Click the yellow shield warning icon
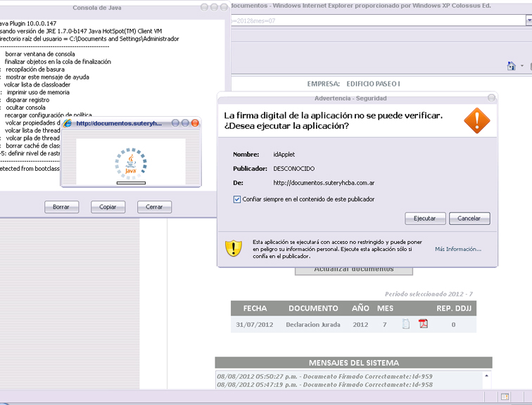Image resolution: width=532 pixels, height=405 pixels. pos(234,248)
